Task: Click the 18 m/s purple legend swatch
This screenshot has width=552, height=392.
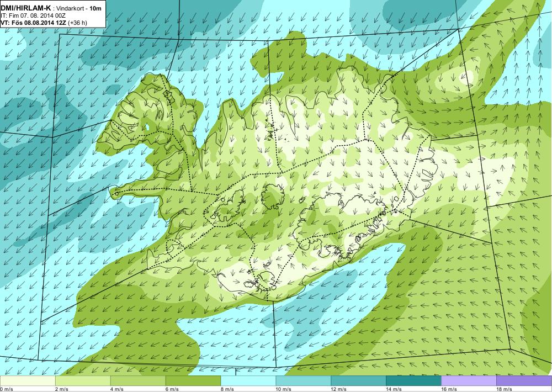Action: pyautogui.click(x=524, y=381)
